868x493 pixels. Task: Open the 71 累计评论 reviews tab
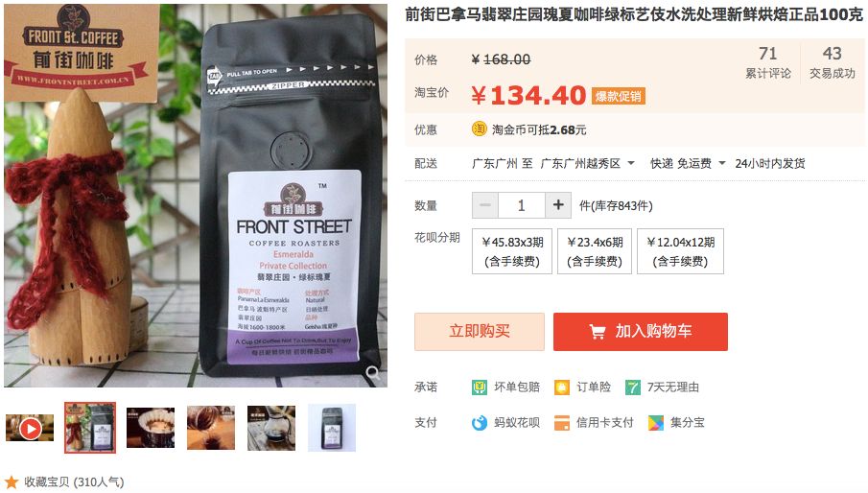tap(768, 62)
